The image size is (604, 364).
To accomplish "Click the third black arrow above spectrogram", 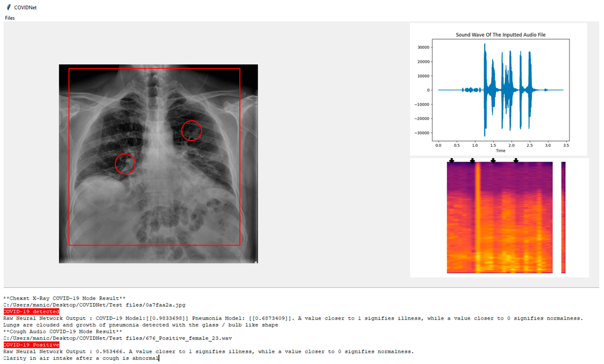I will [493, 161].
